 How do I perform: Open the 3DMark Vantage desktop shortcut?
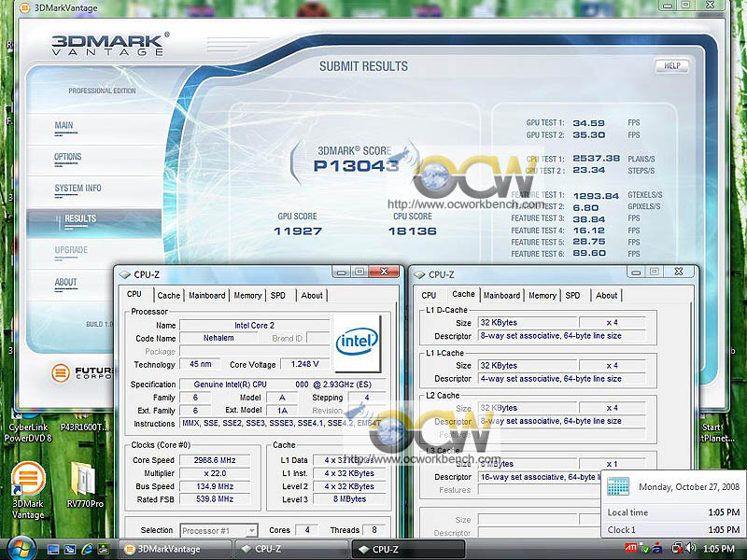(x=28, y=490)
